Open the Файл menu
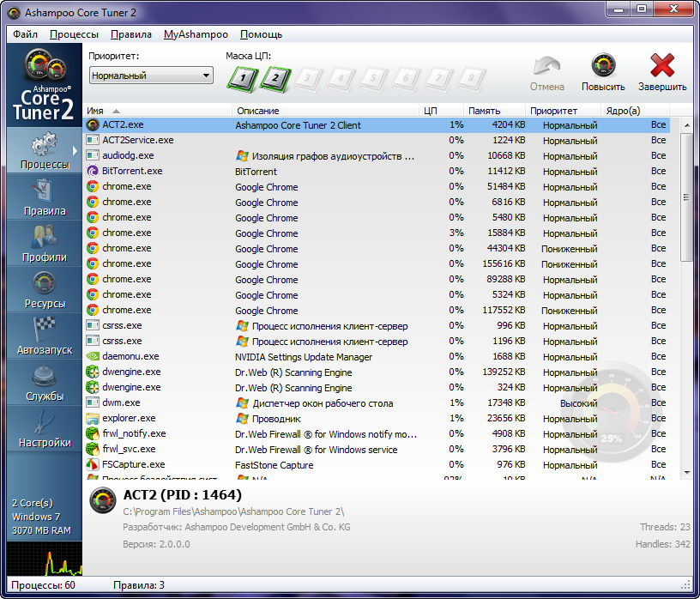700x599 pixels. pyautogui.click(x=25, y=34)
